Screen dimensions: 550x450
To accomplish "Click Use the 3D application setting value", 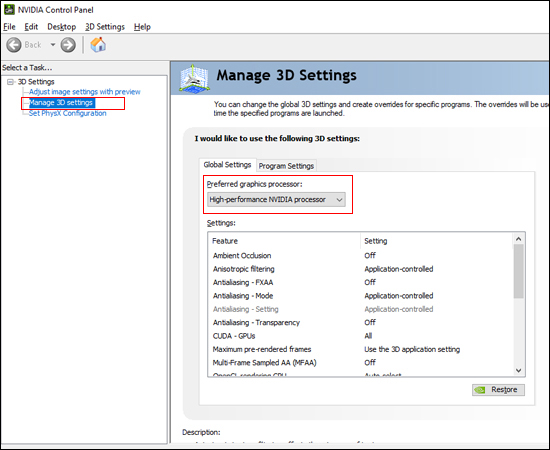I will [x=412, y=349].
